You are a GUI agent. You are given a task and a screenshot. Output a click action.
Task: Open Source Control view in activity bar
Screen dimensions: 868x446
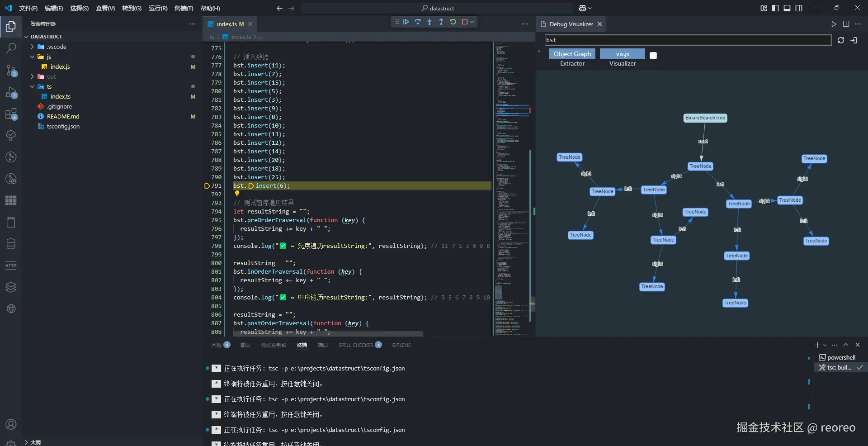[x=11, y=70]
